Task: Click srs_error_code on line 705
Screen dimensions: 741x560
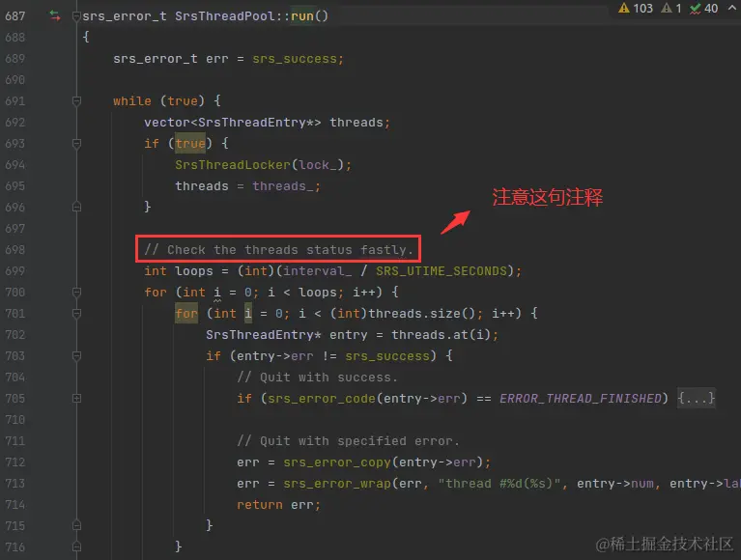Action: 322,399
